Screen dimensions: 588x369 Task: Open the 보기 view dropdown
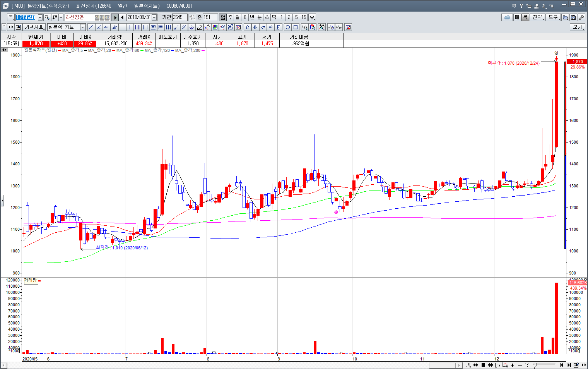click(577, 27)
